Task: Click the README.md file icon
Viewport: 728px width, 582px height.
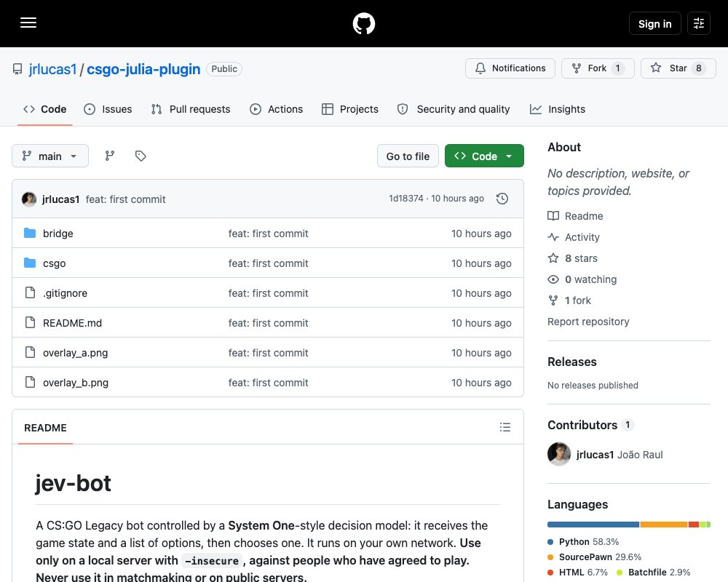Action: click(x=30, y=322)
